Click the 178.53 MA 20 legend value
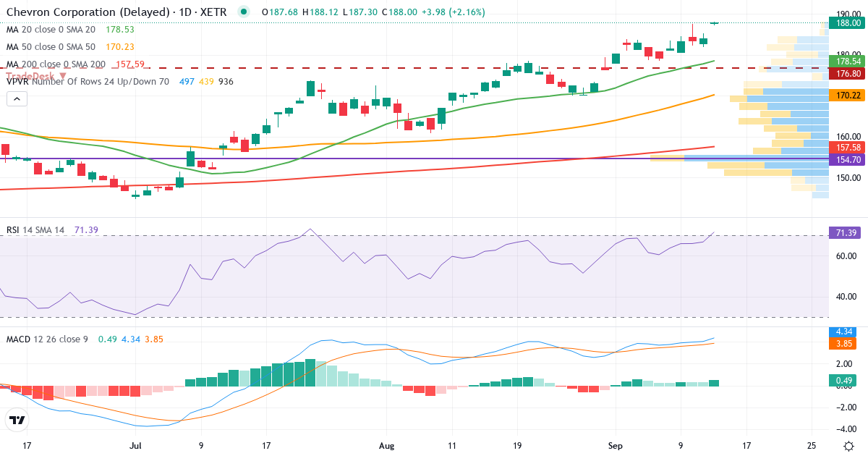This screenshot has width=868, height=456. [120, 30]
